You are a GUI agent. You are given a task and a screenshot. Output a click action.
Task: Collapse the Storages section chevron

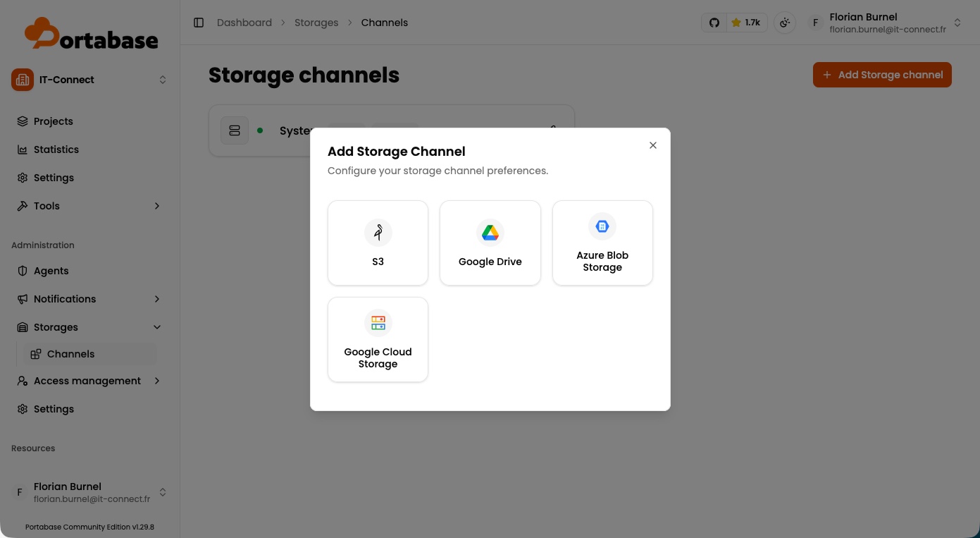point(157,327)
